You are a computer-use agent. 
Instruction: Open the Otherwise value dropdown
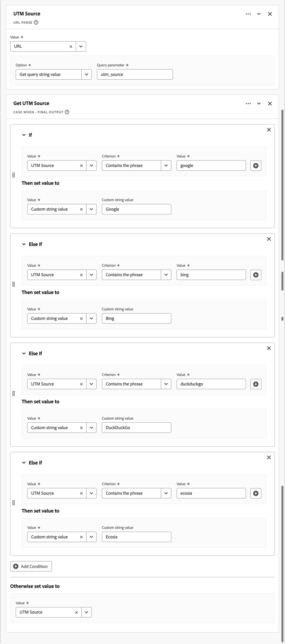coord(86,612)
